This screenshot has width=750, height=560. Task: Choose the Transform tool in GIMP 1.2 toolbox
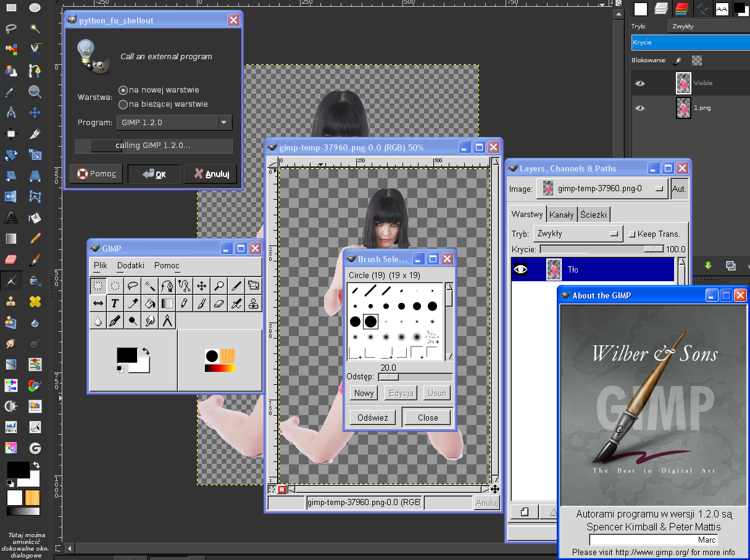pyautogui.click(x=253, y=286)
